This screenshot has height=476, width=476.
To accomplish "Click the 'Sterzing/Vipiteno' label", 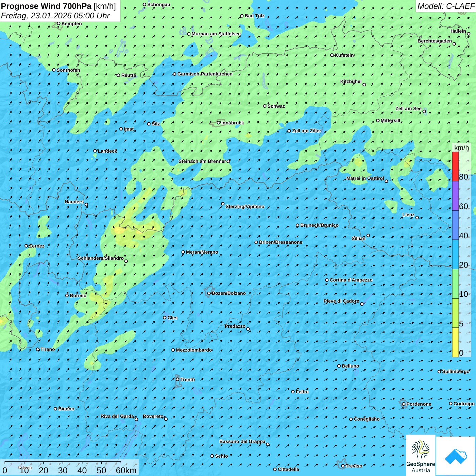I will [245, 206].
